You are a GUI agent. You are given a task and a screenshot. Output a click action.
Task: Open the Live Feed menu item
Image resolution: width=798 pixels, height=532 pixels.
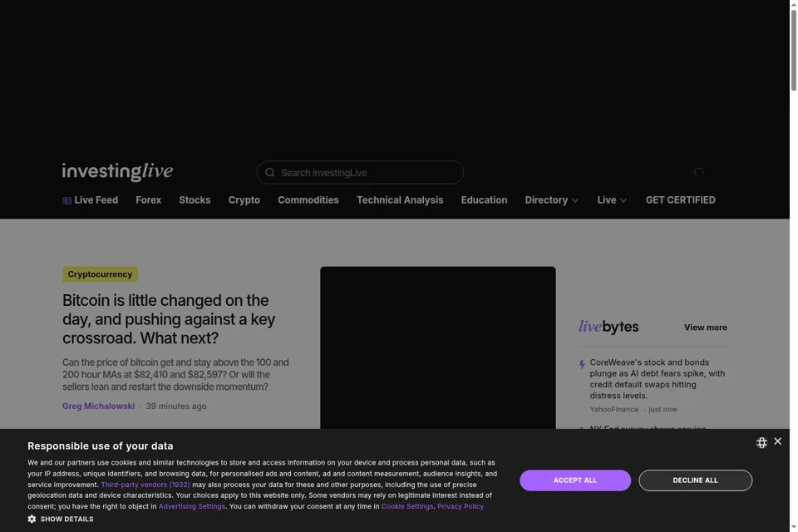[90, 200]
